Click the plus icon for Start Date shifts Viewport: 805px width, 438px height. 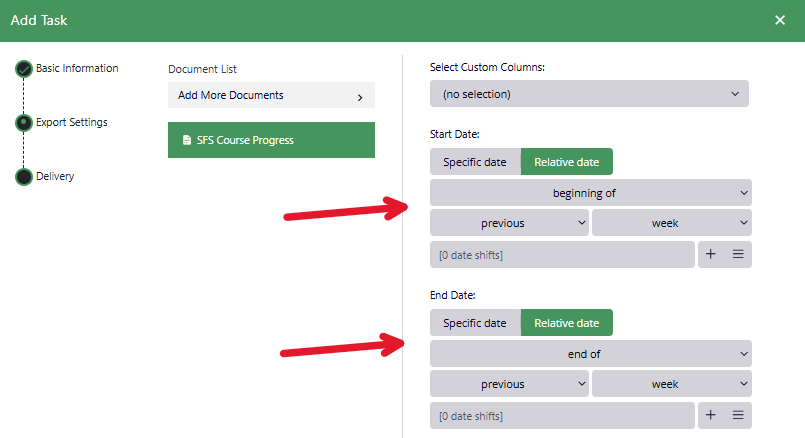[x=711, y=254]
